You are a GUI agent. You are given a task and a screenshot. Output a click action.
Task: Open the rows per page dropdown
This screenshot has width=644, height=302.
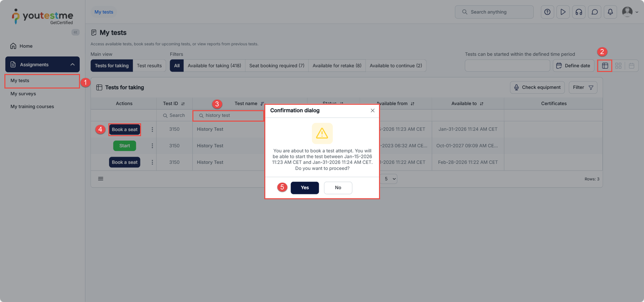pos(390,179)
